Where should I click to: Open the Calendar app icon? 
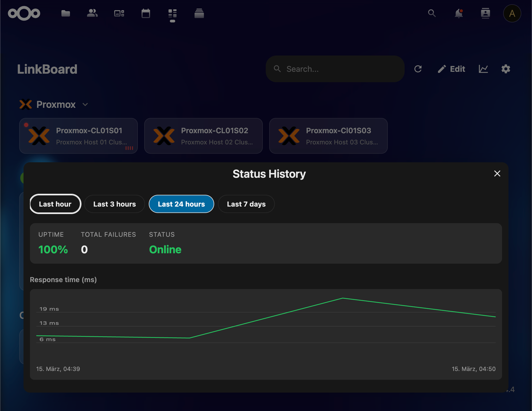point(146,13)
